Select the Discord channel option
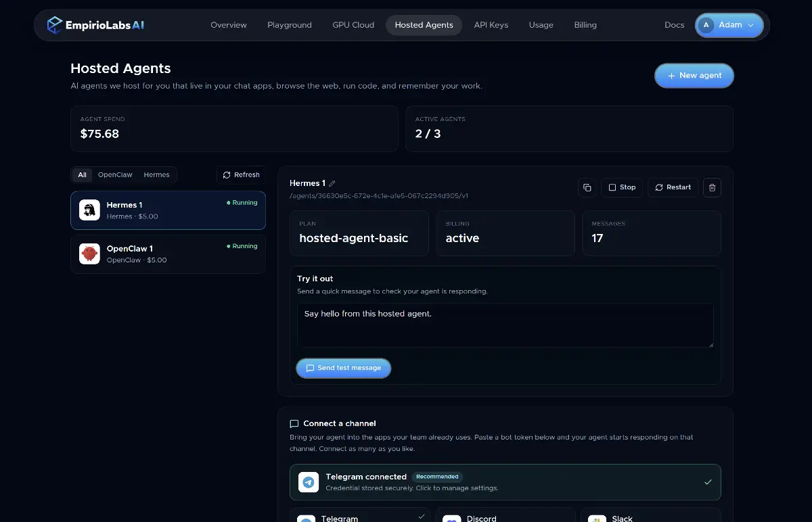 [x=505, y=515]
